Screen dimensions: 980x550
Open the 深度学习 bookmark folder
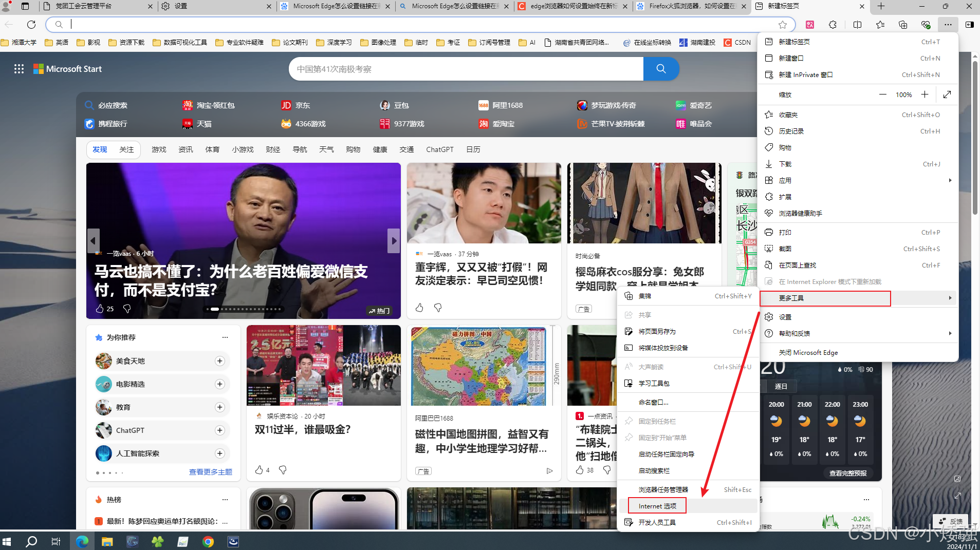tap(335, 42)
